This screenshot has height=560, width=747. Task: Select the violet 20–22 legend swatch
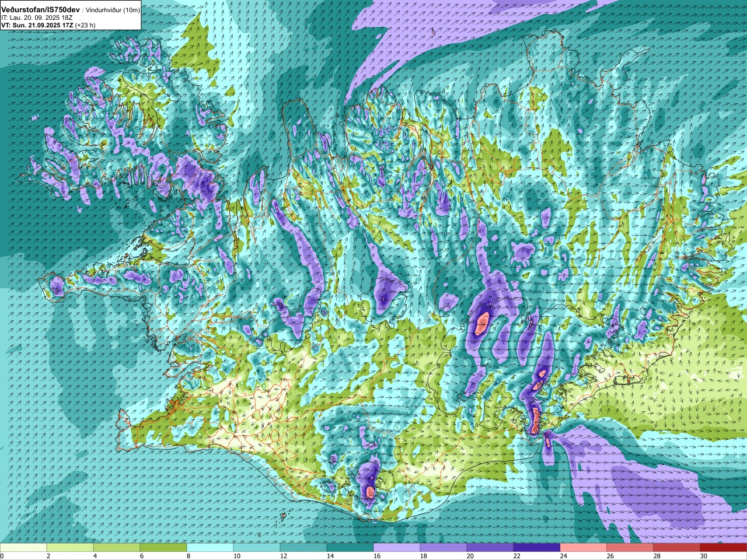[x=490, y=548]
